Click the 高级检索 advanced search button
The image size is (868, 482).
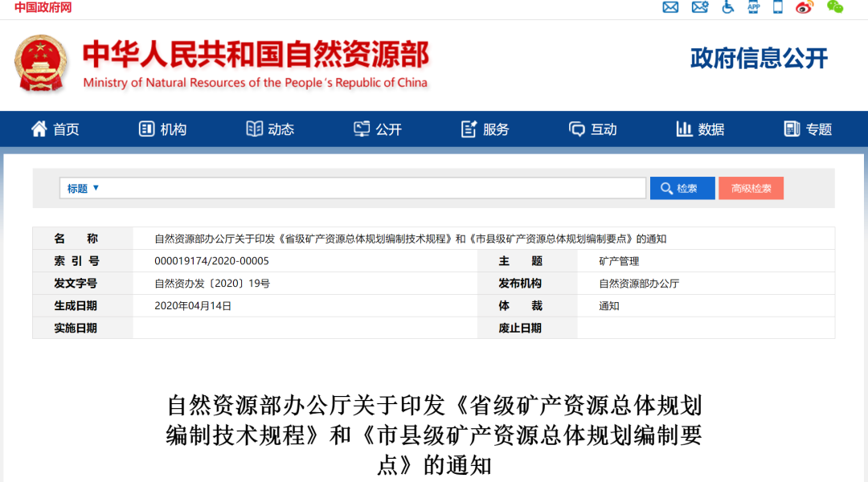click(751, 188)
